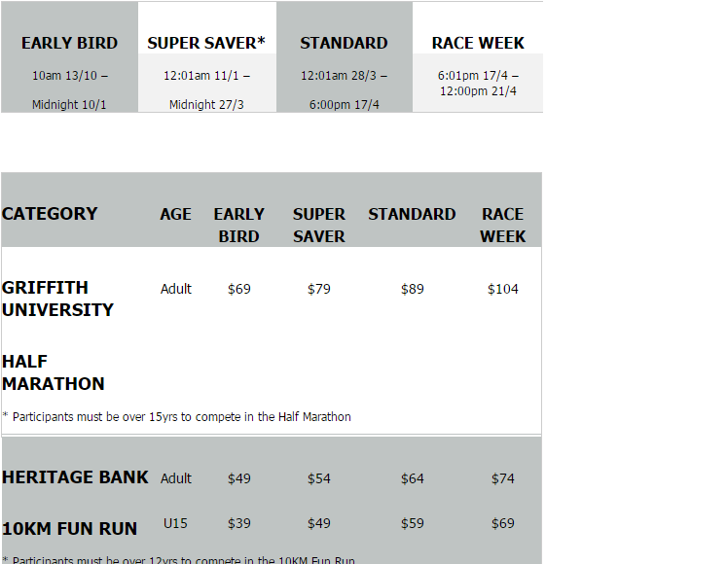Select the RACE WEEK period heading at top
The image size is (728, 564).
[x=478, y=43]
